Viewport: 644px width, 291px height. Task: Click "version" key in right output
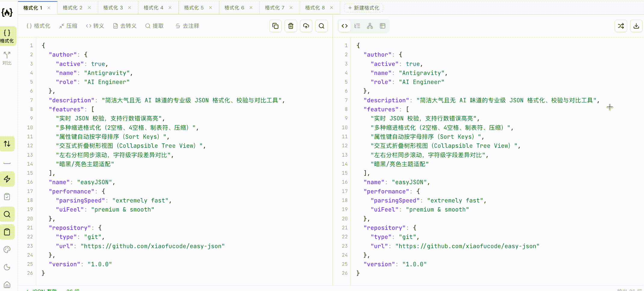(379, 264)
